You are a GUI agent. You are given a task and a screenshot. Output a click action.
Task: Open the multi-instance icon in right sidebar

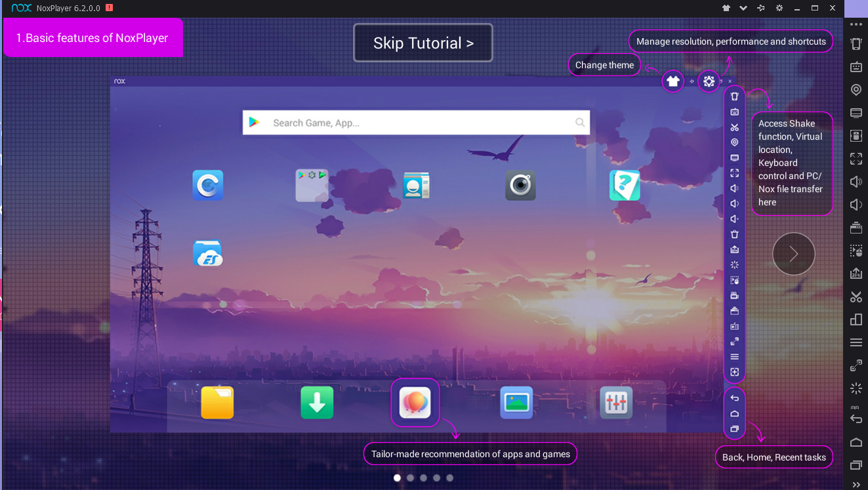coord(856,319)
